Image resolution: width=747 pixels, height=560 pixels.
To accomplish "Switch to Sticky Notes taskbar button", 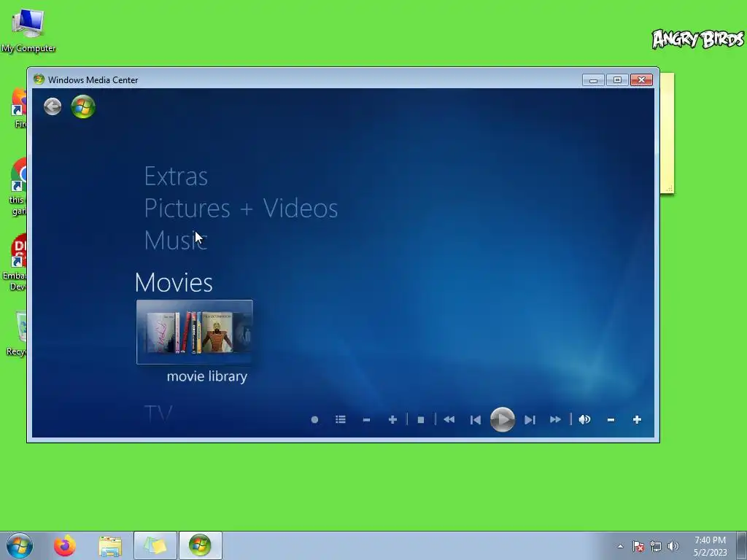I will pos(155,545).
